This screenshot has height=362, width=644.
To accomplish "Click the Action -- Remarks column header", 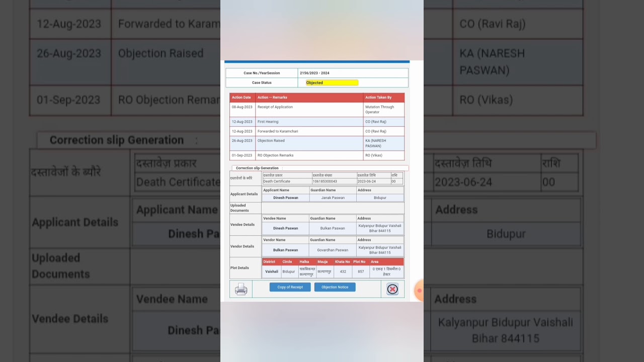I will point(309,98).
